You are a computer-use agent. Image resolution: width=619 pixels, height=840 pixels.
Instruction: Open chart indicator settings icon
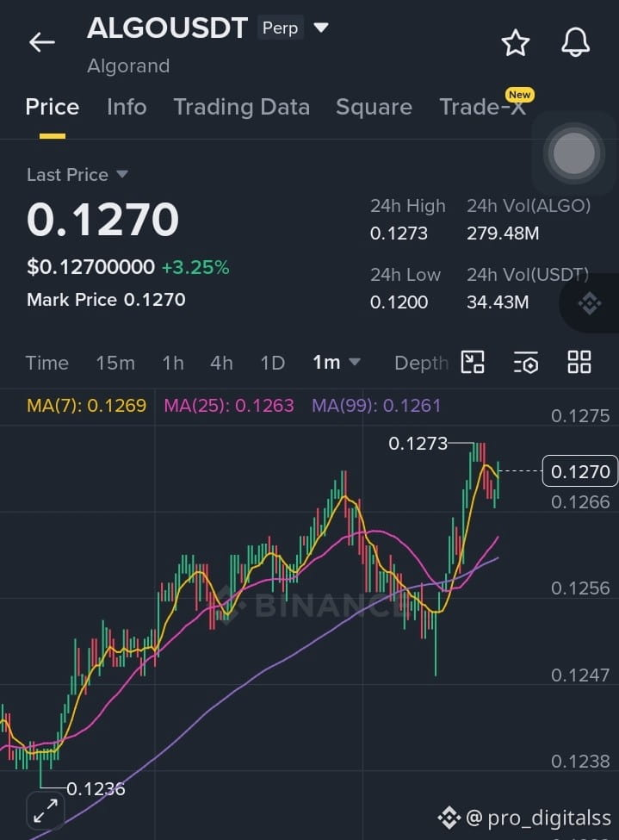click(x=526, y=363)
